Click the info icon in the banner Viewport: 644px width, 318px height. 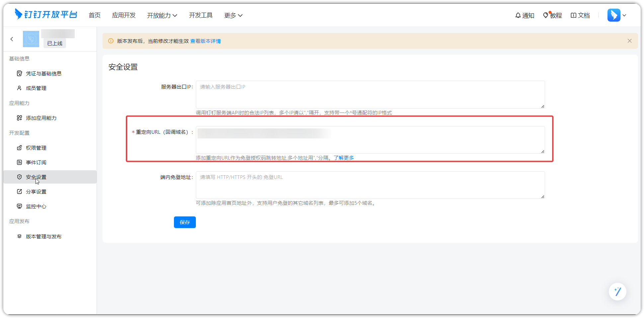tap(111, 41)
